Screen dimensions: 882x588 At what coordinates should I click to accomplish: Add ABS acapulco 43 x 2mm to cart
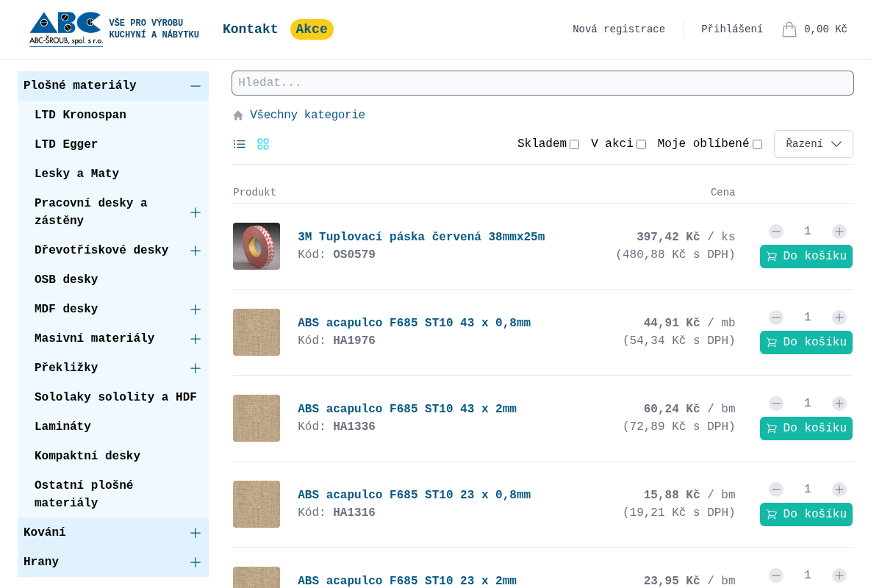point(806,429)
